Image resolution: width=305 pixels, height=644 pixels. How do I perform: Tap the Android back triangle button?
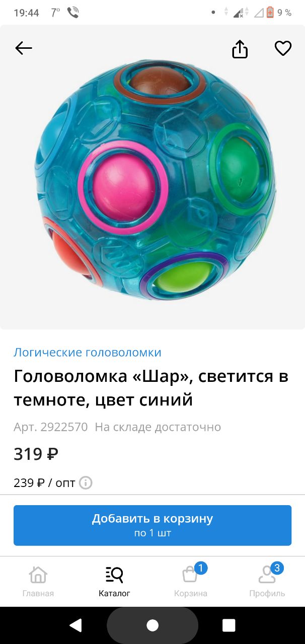[x=75, y=625]
